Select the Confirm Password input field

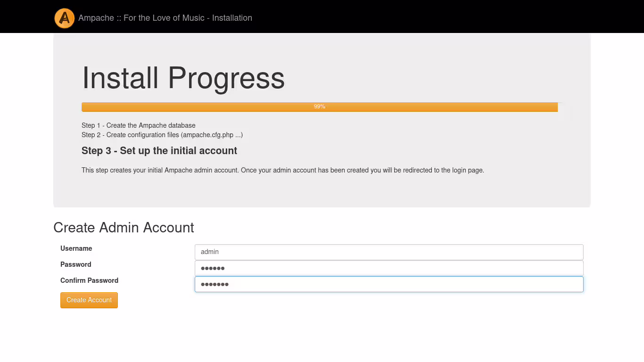[389, 284]
